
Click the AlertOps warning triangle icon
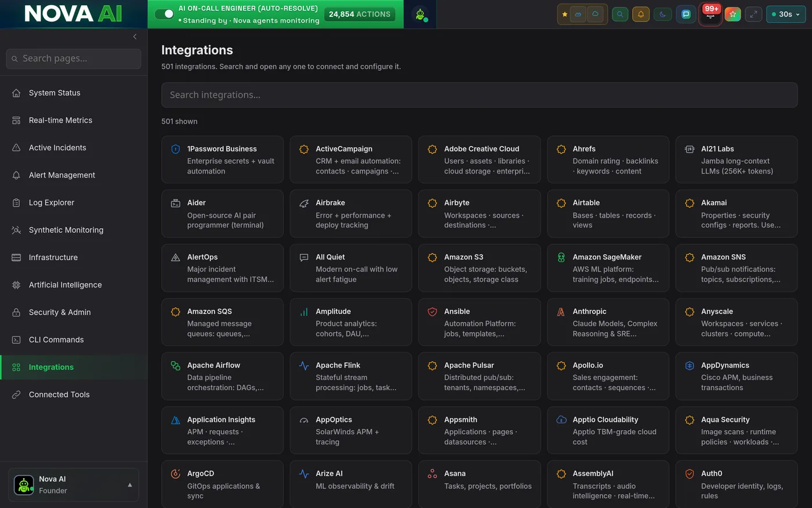click(176, 257)
